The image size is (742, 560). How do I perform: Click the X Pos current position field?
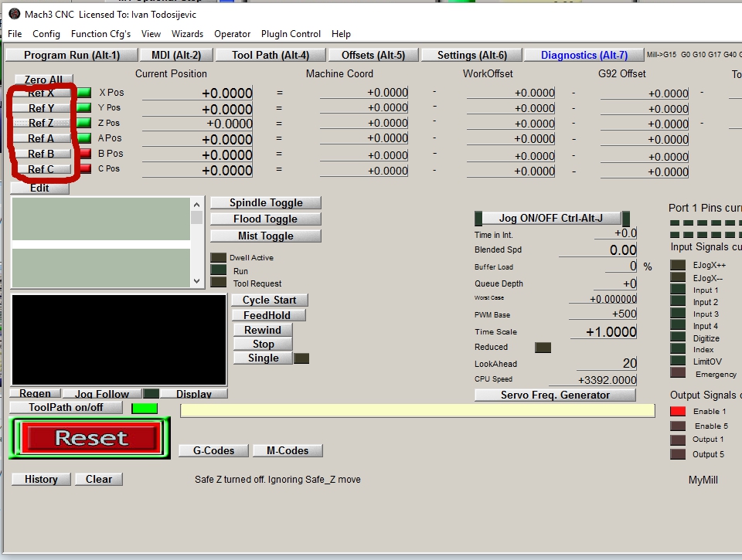[x=197, y=93]
